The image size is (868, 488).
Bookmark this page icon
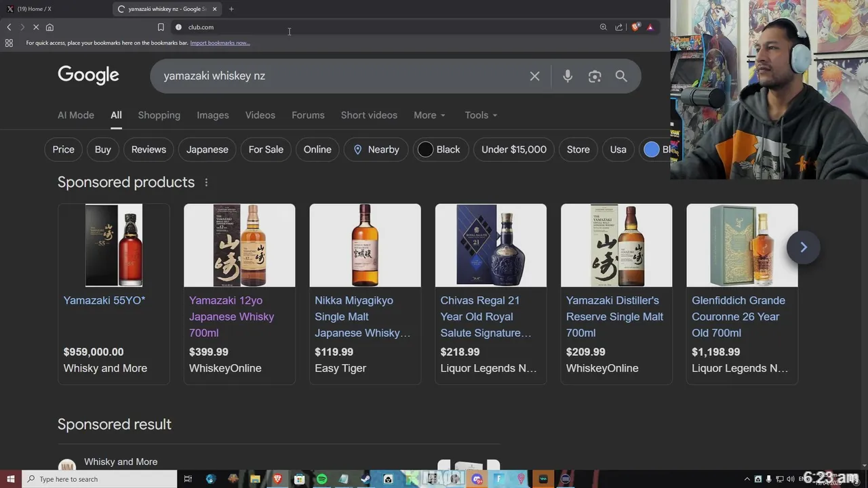pos(161,27)
